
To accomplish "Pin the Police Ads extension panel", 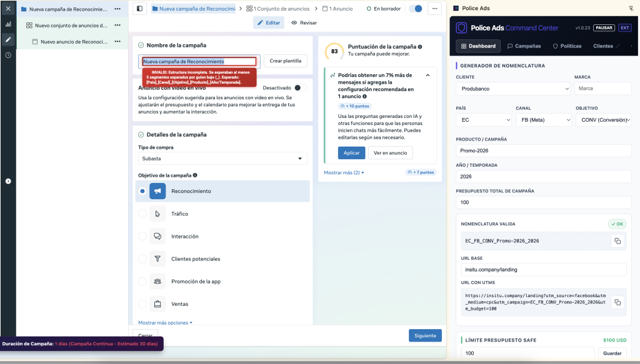I will pyautogui.click(x=631, y=8).
